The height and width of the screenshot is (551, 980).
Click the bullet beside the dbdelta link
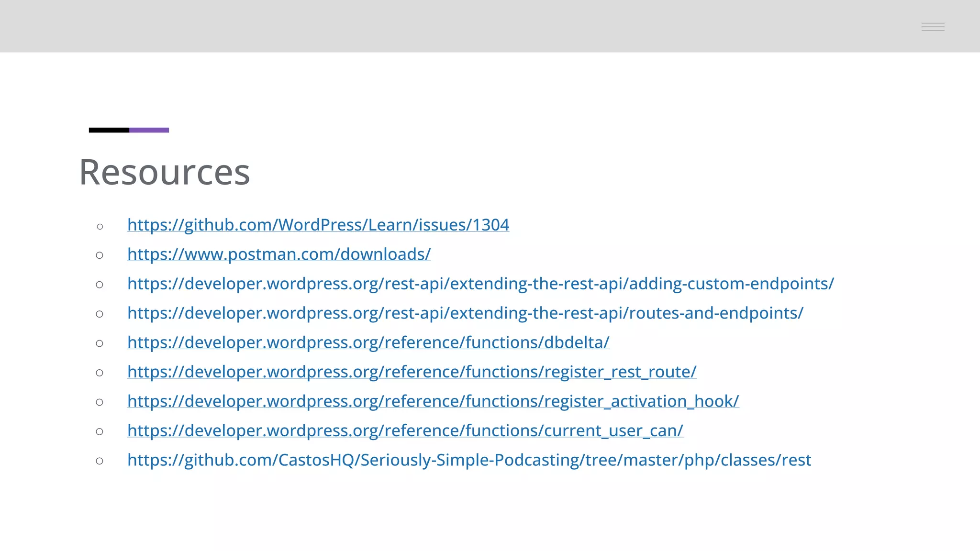click(100, 343)
